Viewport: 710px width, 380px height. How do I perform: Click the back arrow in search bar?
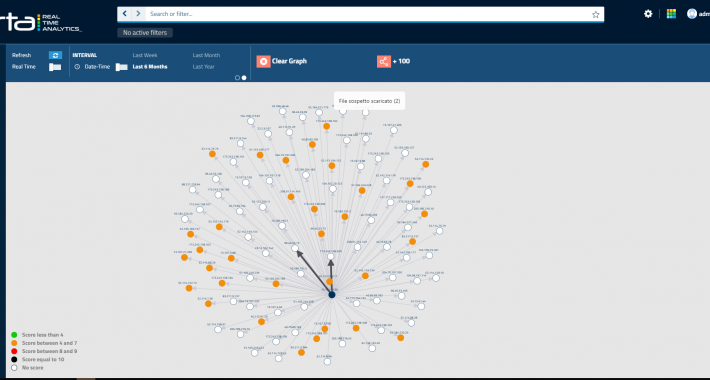125,14
